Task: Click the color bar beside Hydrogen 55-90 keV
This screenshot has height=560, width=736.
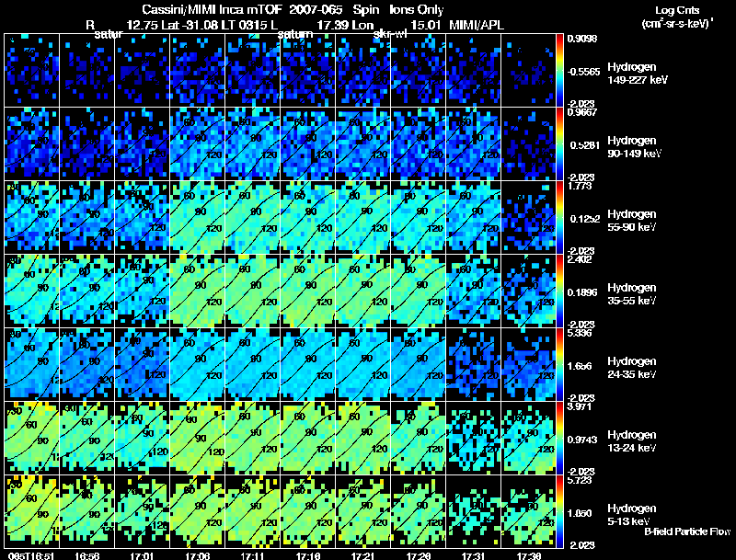Action: click(x=559, y=218)
